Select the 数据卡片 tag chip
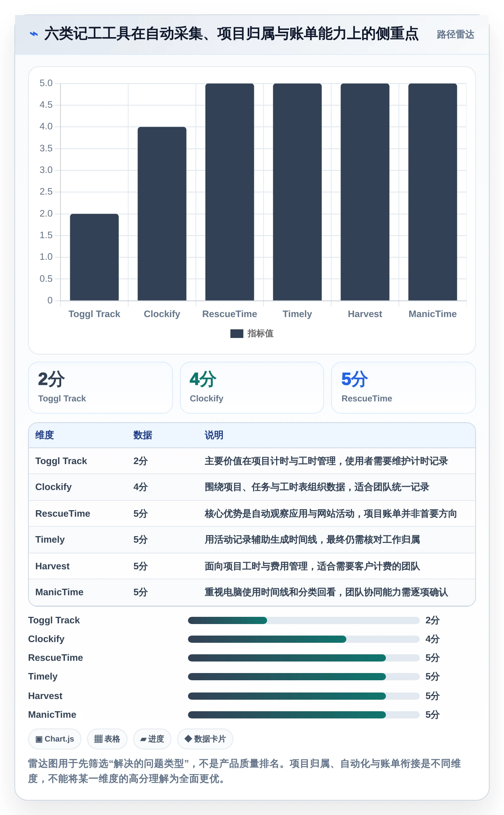504x815 pixels. [x=205, y=739]
